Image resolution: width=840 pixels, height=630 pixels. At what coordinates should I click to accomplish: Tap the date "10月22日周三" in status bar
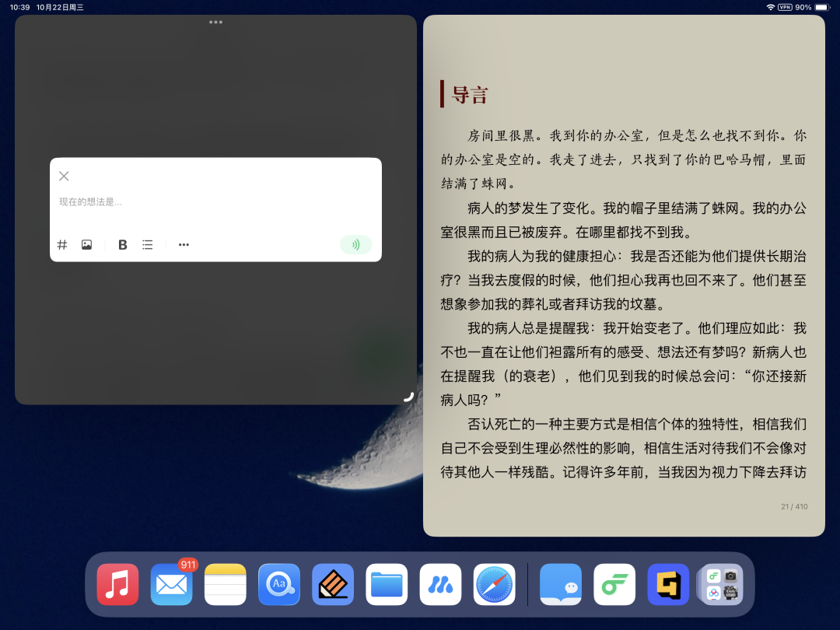[x=60, y=7]
